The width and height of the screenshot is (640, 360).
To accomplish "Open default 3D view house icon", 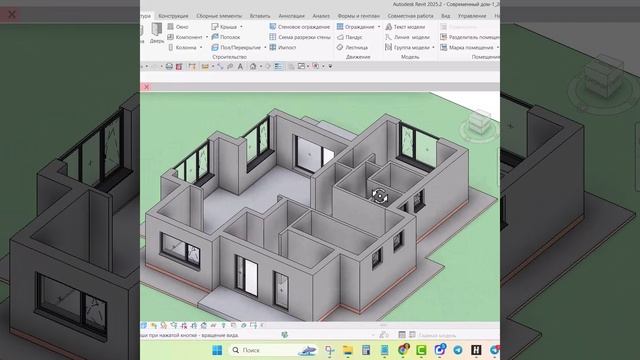I will tap(253, 66).
